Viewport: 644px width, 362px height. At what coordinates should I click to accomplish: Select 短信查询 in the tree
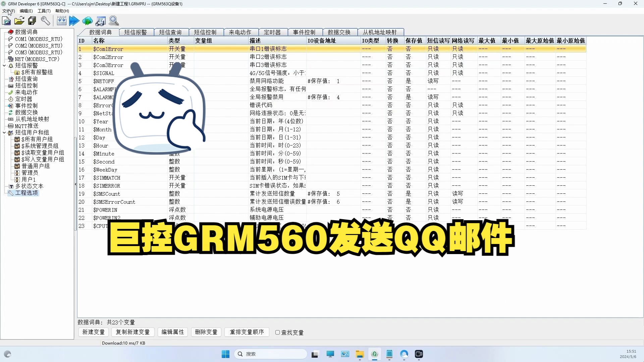(26, 79)
